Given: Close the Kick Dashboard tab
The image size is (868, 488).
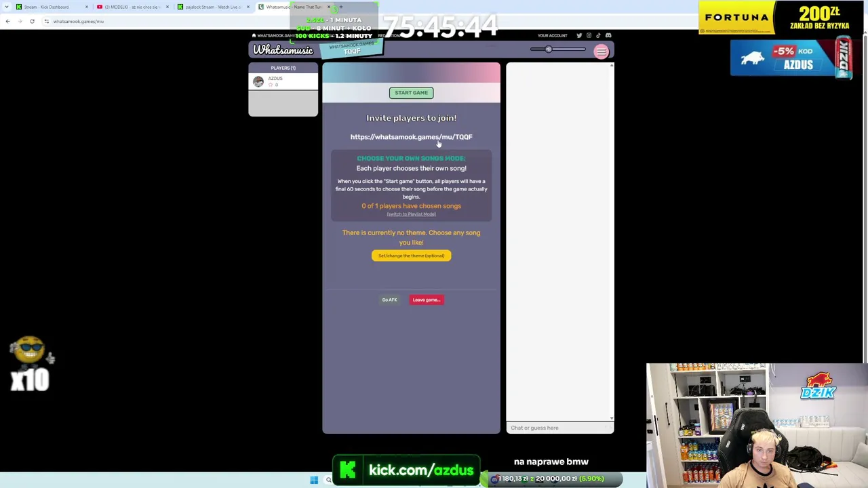Looking at the screenshot, I should click(86, 7).
